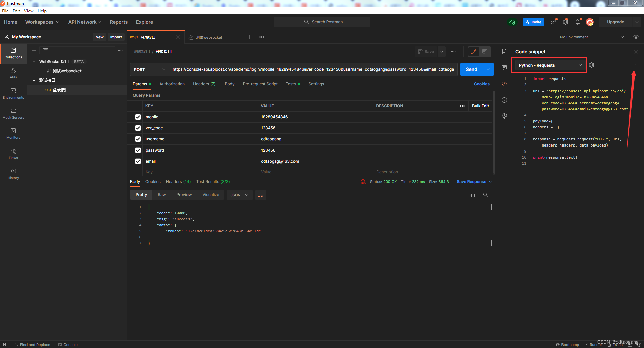
Task: Open Mock Servers in the sidebar
Action: tap(13, 114)
